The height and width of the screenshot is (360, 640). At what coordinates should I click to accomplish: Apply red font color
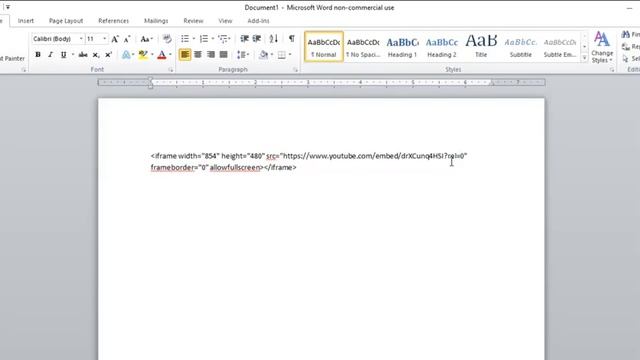coord(162,55)
